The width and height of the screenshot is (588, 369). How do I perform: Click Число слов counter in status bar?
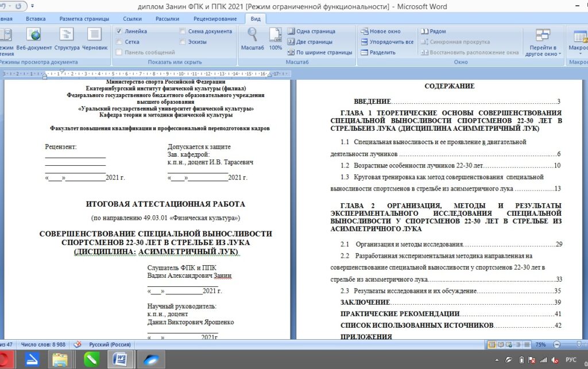pos(41,344)
